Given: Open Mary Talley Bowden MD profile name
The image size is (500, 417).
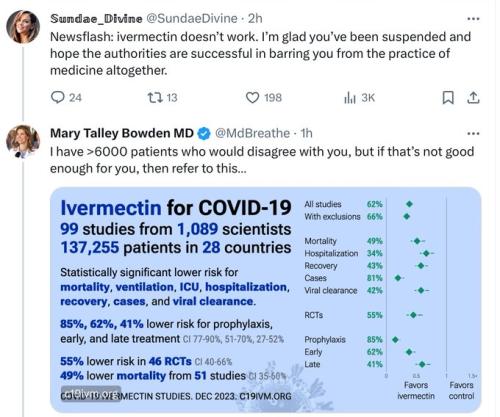Looking at the screenshot, I should pyautogui.click(x=122, y=133).
